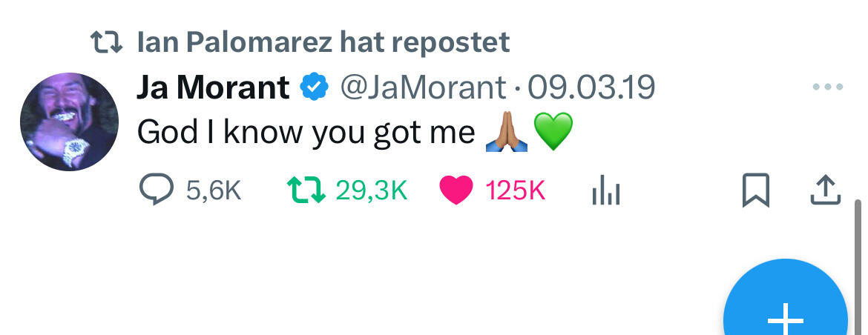The image size is (868, 335).
Task: Click the blue verified badge
Action: pos(314,87)
